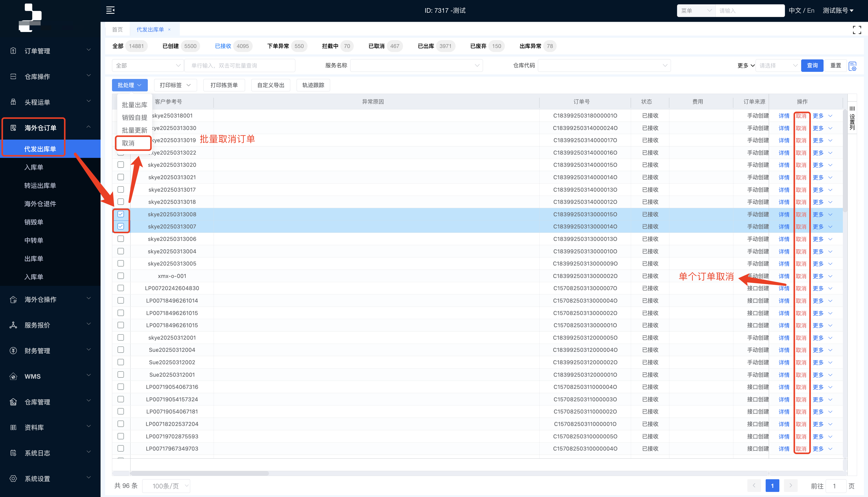Check the xmx-o-001 row checkbox
This screenshot has height=497, width=868.
tap(121, 276)
